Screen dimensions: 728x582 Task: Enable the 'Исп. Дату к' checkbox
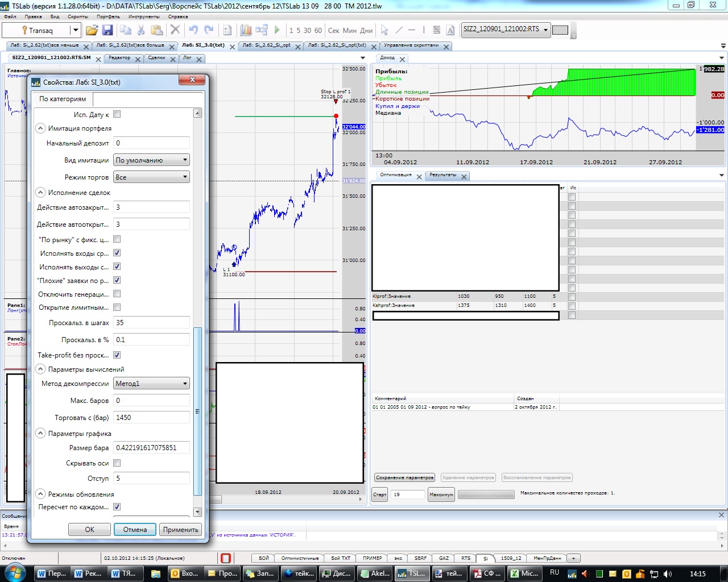[x=117, y=114]
